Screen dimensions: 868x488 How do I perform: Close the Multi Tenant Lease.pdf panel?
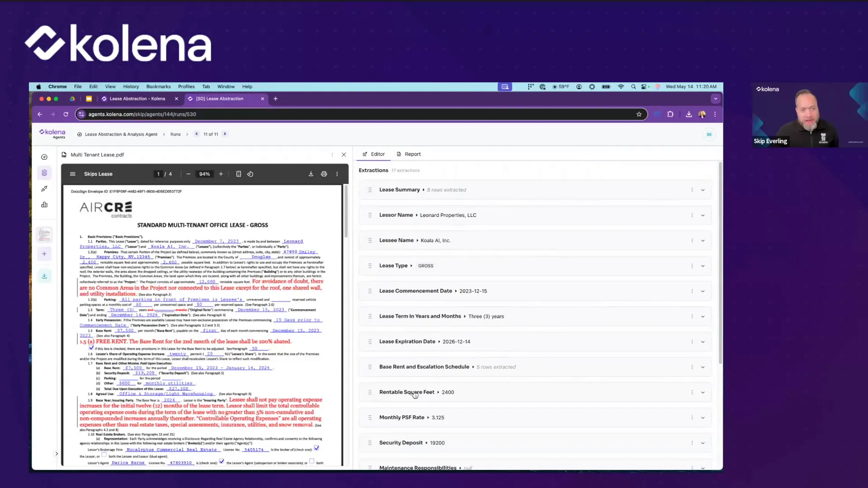coord(344,155)
